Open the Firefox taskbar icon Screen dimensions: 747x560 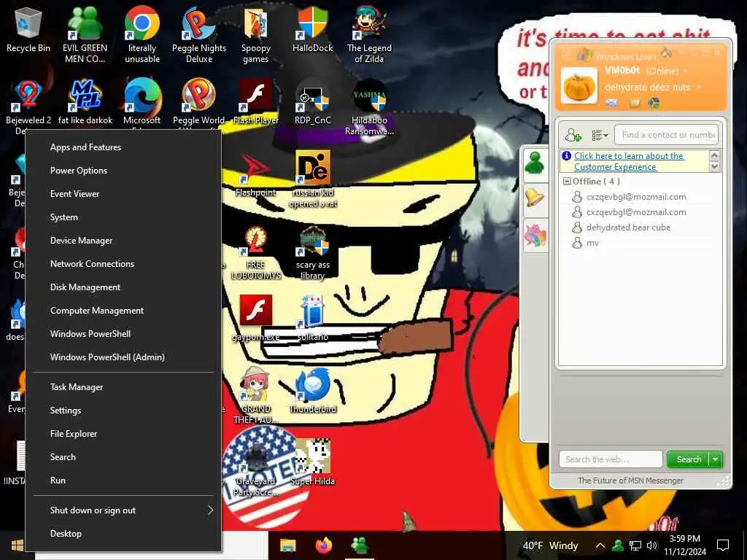click(x=324, y=545)
